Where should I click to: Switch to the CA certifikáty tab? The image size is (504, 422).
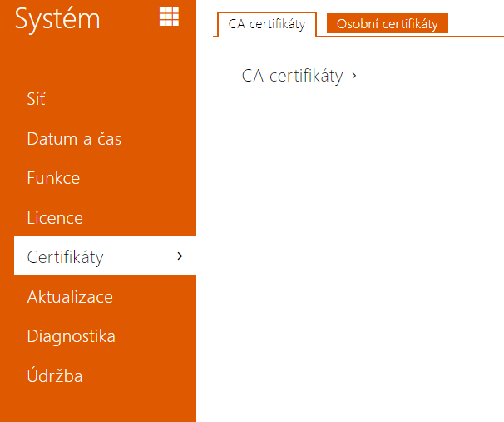coord(267,24)
